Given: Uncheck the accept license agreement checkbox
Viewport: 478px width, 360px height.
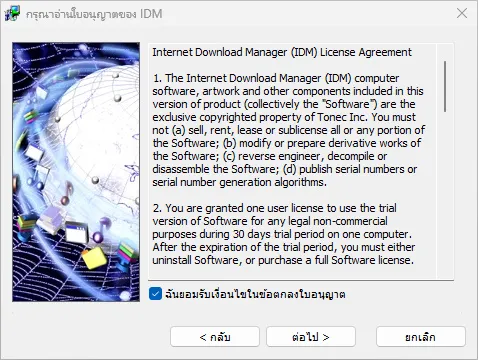Looking at the screenshot, I should click(x=155, y=294).
